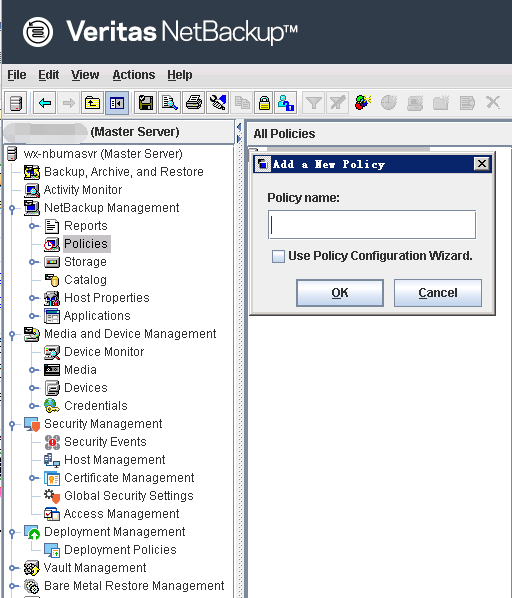Open the Help menu
The height and width of the screenshot is (598, 512).
coord(180,75)
